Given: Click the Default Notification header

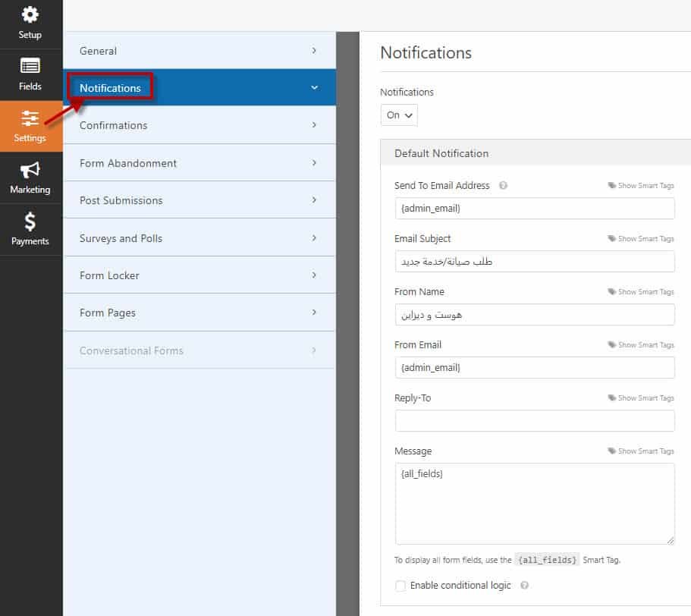Looking at the screenshot, I should click(x=536, y=153).
